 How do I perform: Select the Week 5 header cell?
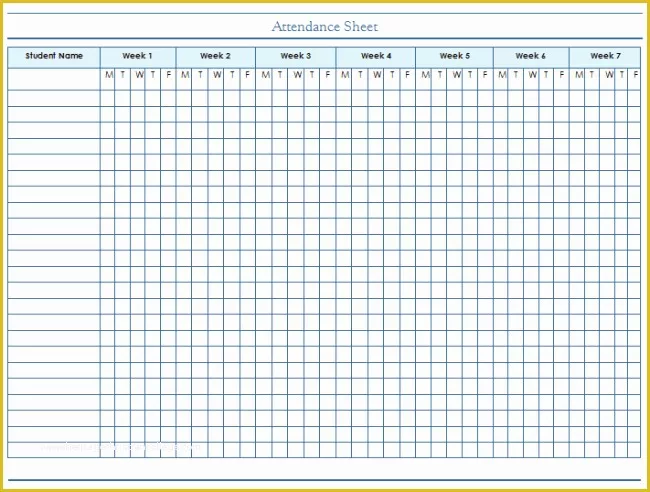pyautogui.click(x=454, y=58)
